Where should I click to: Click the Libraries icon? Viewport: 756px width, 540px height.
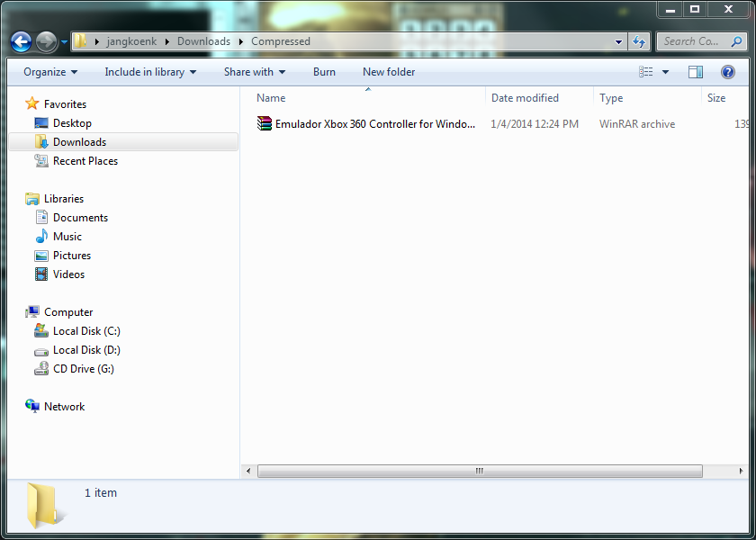32,199
